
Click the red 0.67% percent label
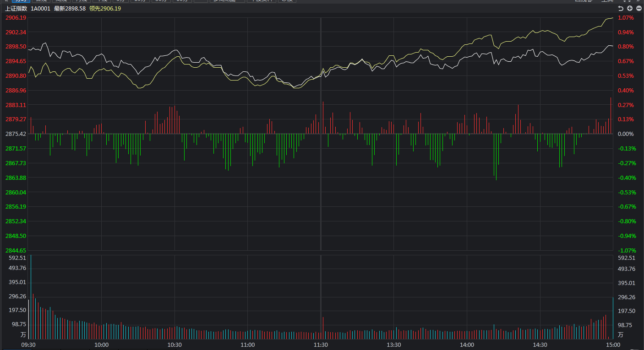626,61
